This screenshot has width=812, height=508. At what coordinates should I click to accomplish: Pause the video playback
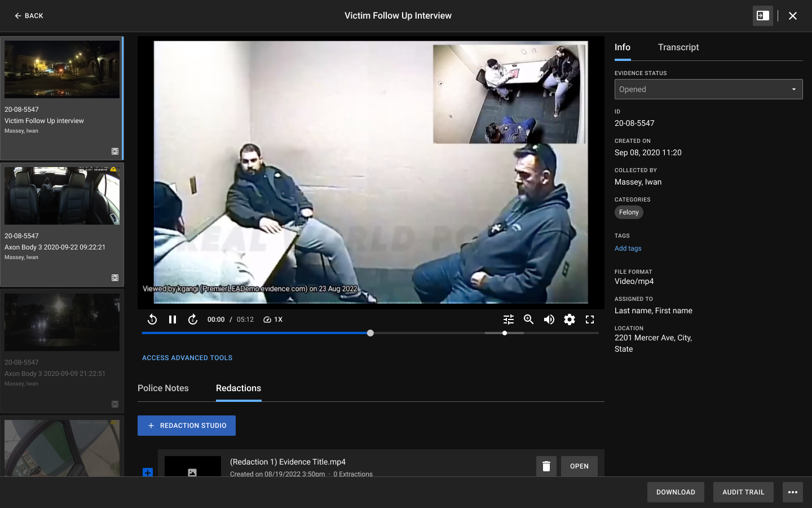173,319
